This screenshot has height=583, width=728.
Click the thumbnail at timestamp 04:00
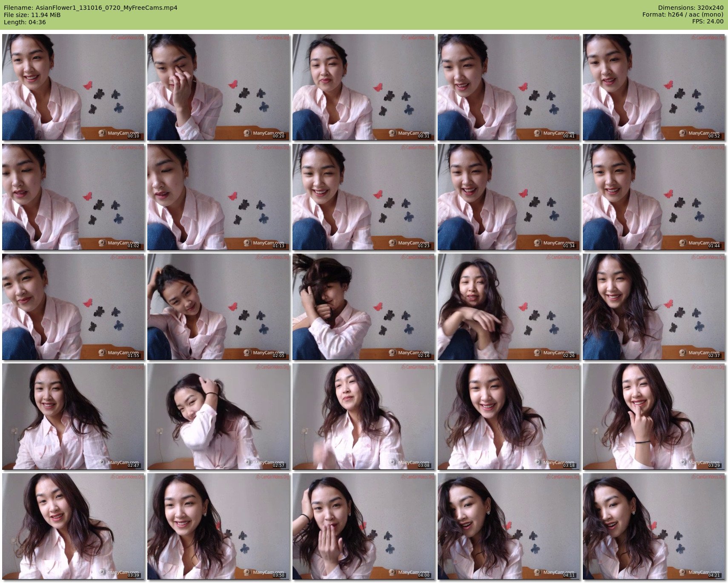click(x=364, y=526)
